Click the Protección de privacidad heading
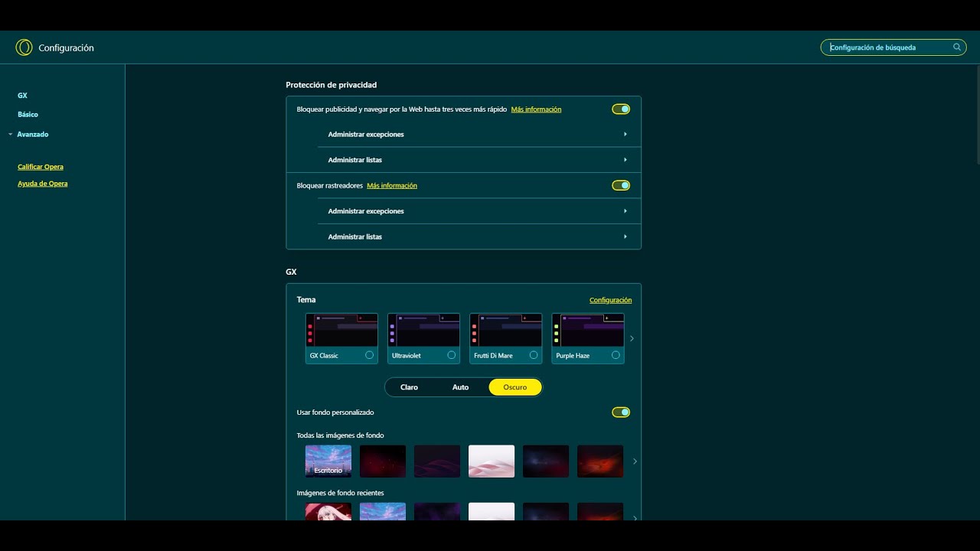980x551 pixels. point(332,85)
